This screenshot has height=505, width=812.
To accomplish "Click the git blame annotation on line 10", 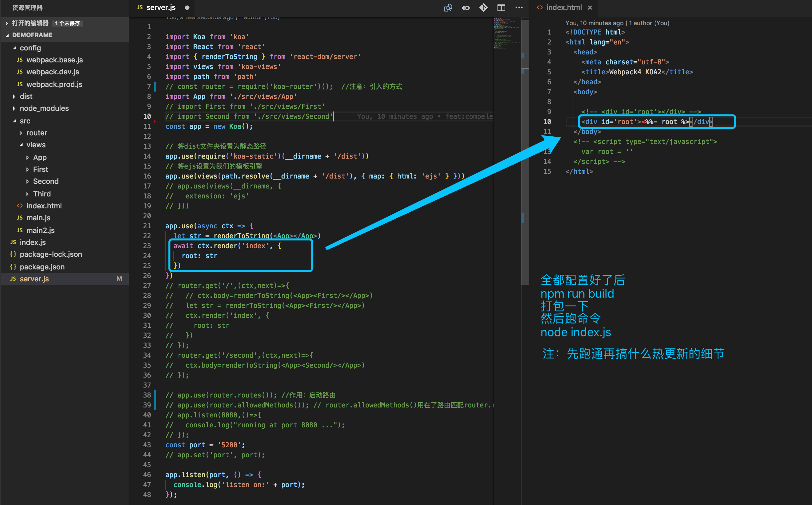I will 425,116.
